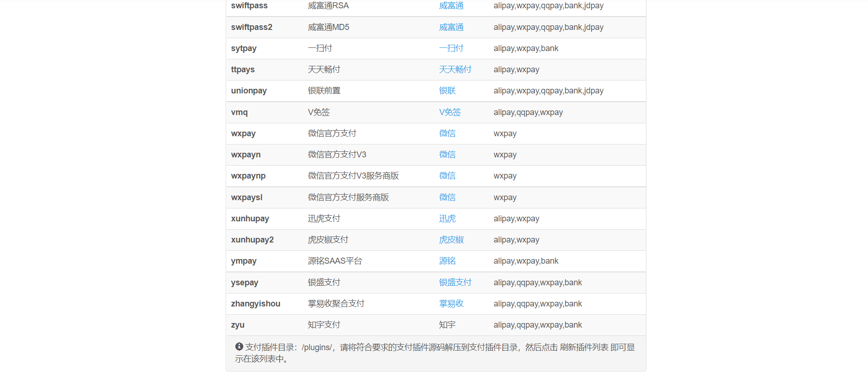Click 微信 link in the wxpay row
This screenshot has height=375, width=868.
click(x=447, y=133)
